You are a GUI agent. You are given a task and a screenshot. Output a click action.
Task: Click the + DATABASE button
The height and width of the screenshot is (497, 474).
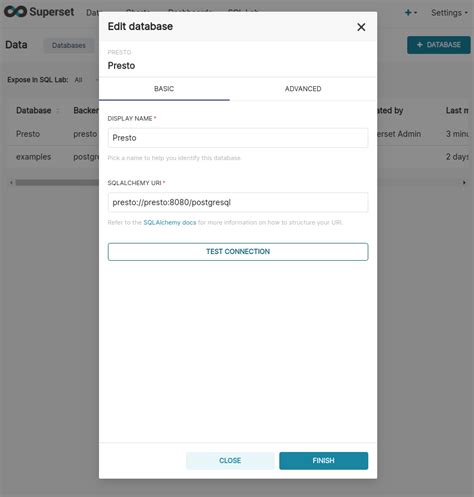439,45
